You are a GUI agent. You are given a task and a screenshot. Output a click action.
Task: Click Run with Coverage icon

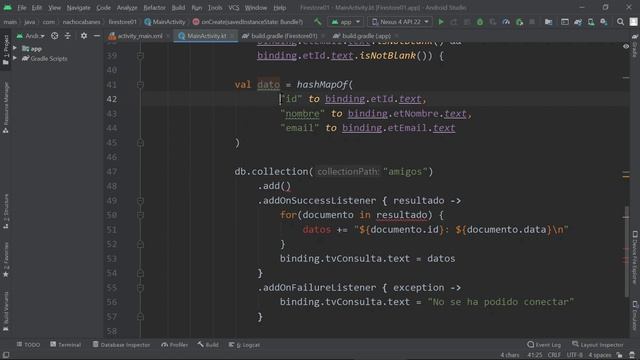493,22
